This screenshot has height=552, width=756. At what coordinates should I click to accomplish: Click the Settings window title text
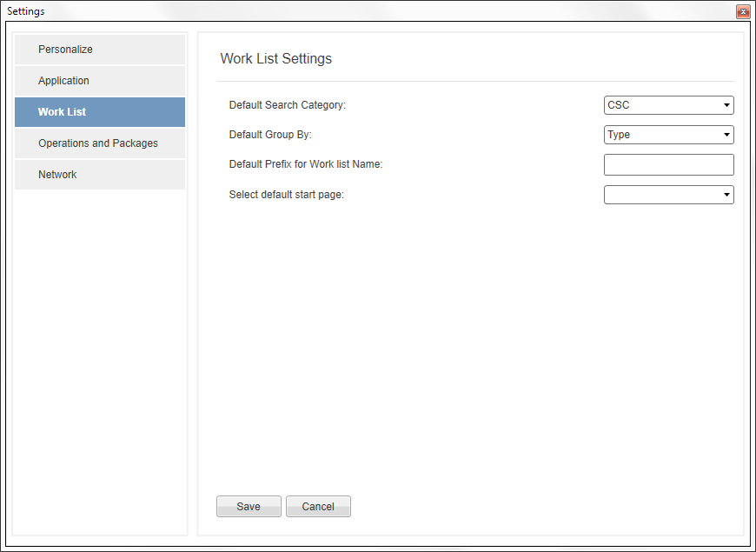tap(25, 11)
